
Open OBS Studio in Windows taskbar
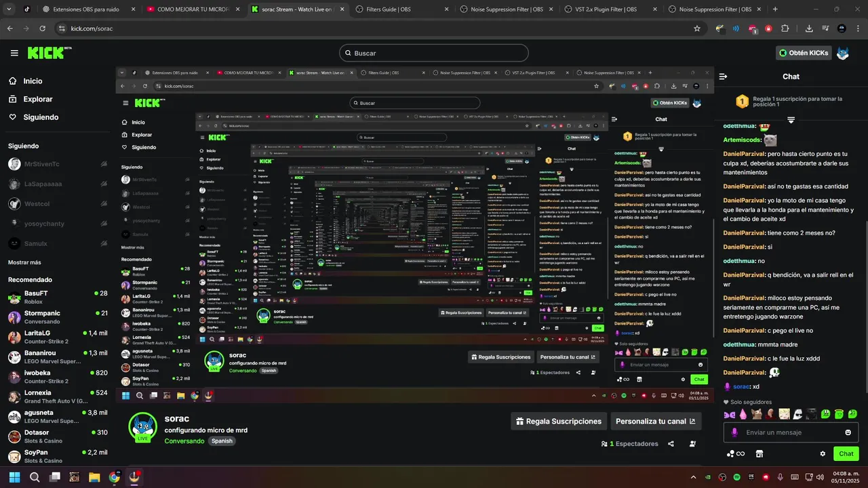coord(134,477)
